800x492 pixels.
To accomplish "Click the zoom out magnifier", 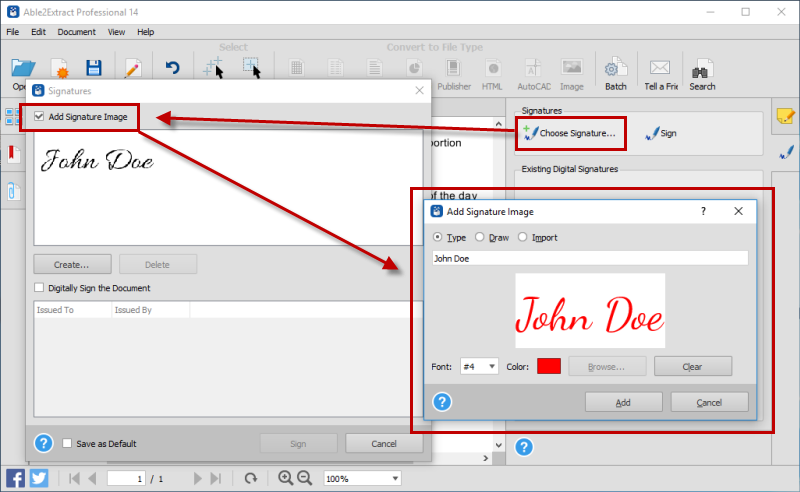I will [305, 478].
